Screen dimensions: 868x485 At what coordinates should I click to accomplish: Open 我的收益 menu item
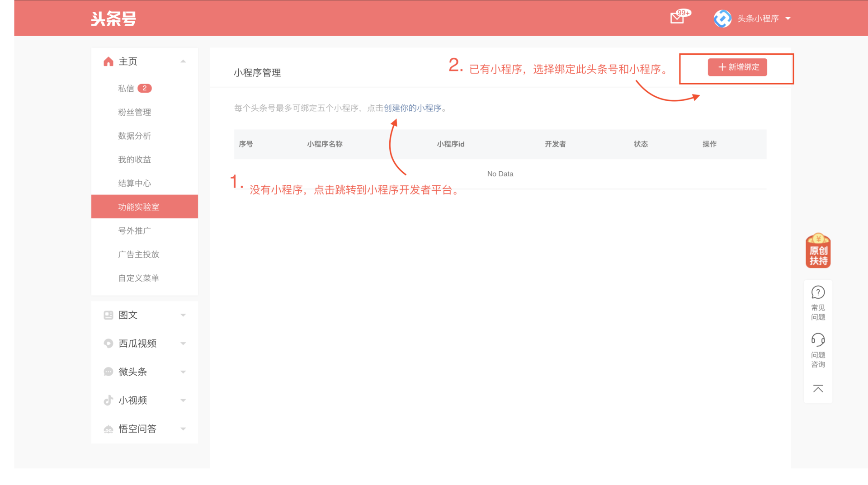tap(134, 160)
